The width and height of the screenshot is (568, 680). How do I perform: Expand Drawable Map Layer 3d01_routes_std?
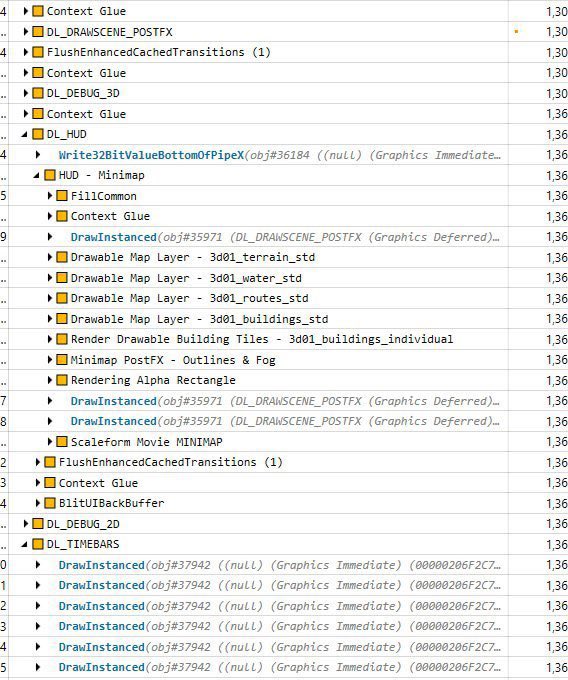tap(50, 298)
